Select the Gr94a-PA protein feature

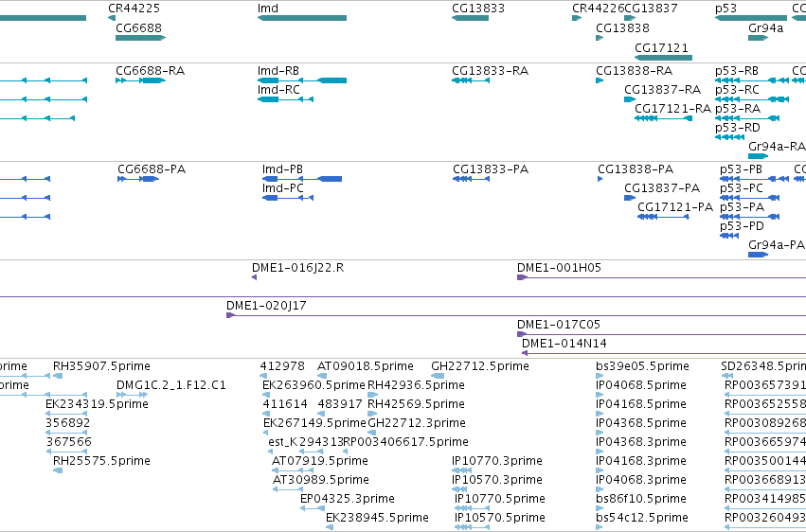pyautogui.click(x=759, y=255)
